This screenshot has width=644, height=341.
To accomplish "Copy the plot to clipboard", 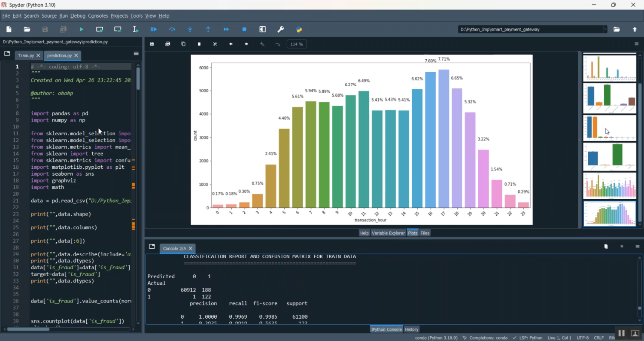I will [x=183, y=43].
